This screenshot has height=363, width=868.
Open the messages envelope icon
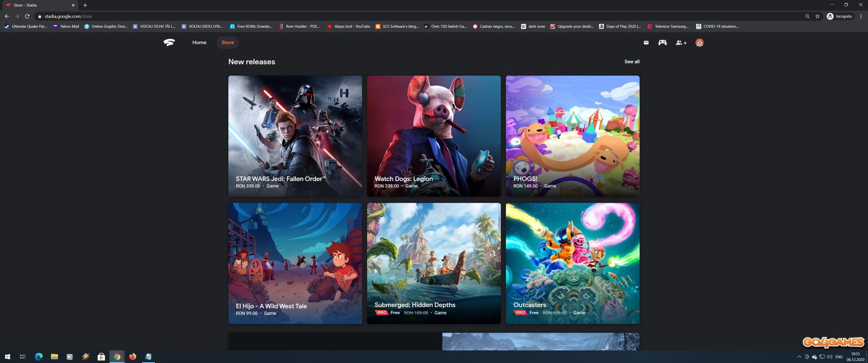[x=646, y=43]
